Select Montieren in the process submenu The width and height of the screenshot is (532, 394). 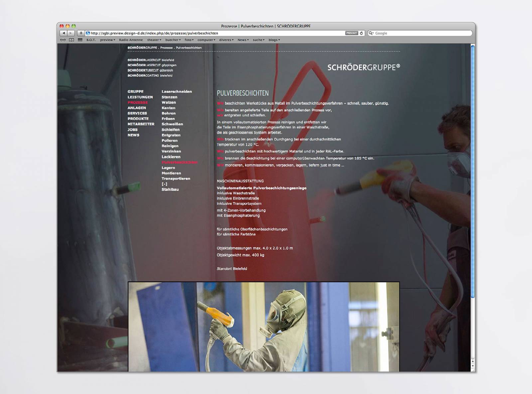[172, 173]
